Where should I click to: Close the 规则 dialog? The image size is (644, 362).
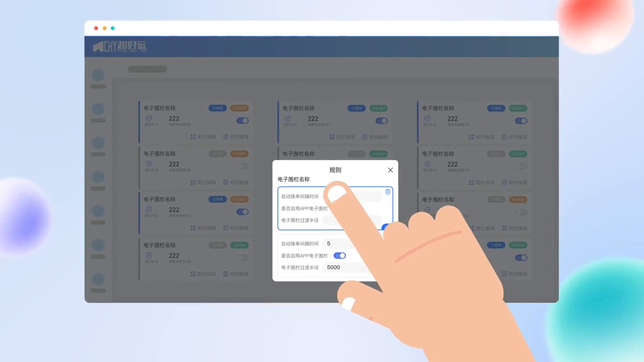pyautogui.click(x=390, y=170)
